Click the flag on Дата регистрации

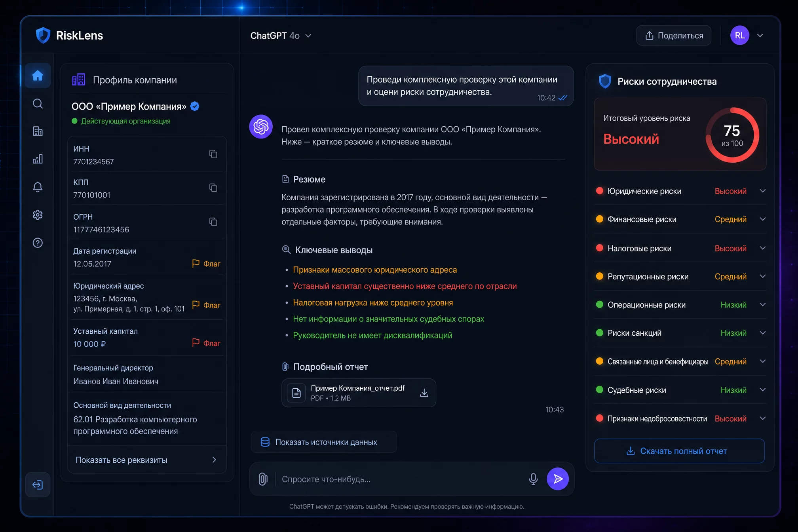(x=206, y=264)
